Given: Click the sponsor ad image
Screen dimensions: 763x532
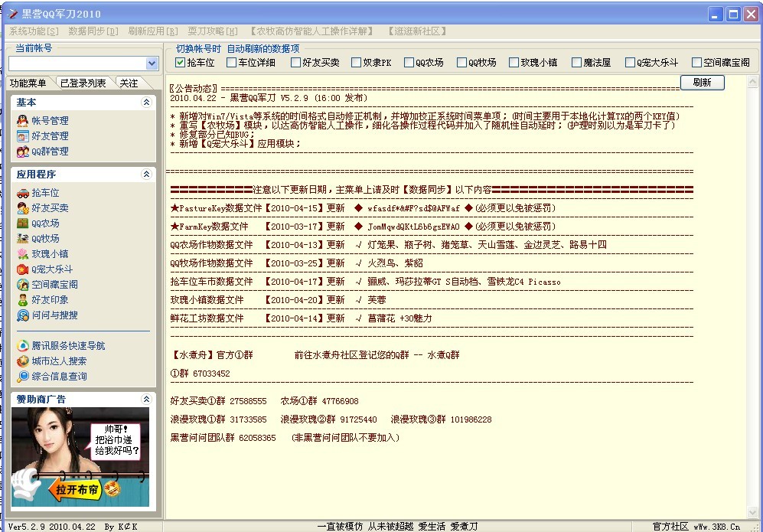Looking at the screenshot, I should tap(80, 457).
